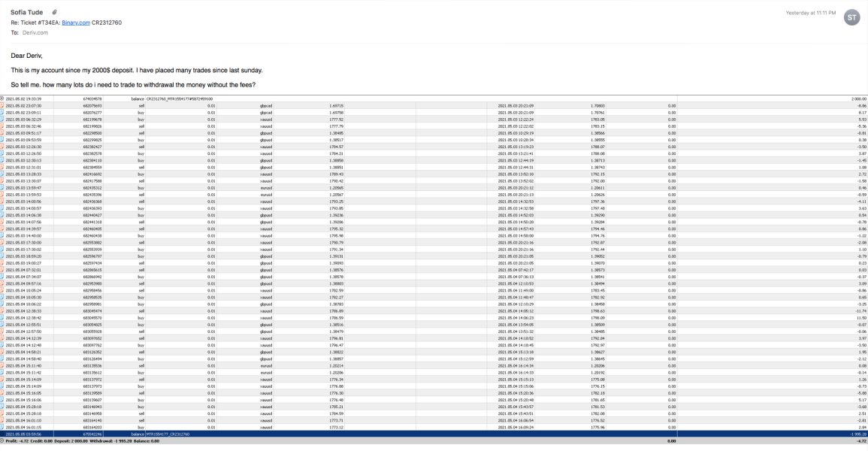
Task: Select the highlighted row dated 2021.05.05 03:59:56
Action: 434,434
